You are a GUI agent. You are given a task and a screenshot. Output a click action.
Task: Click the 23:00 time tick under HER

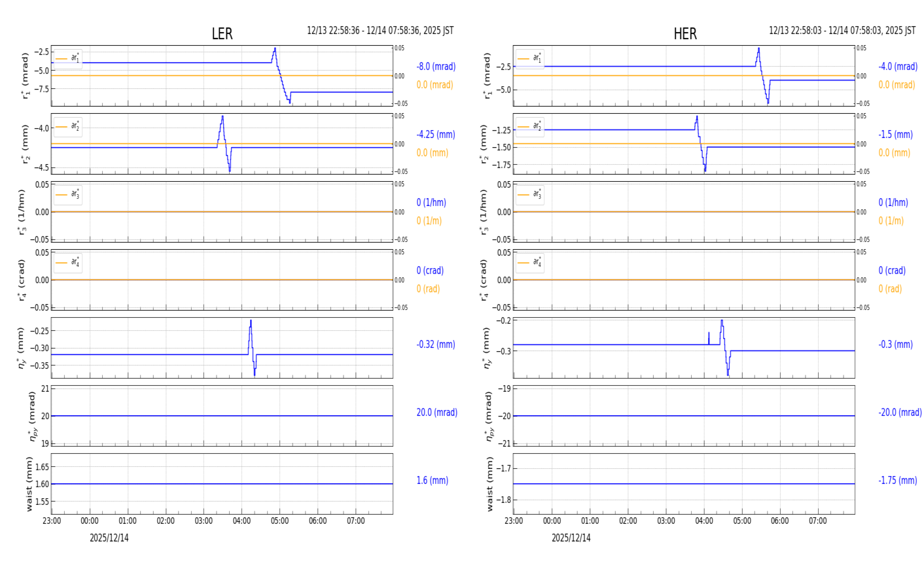514,521
